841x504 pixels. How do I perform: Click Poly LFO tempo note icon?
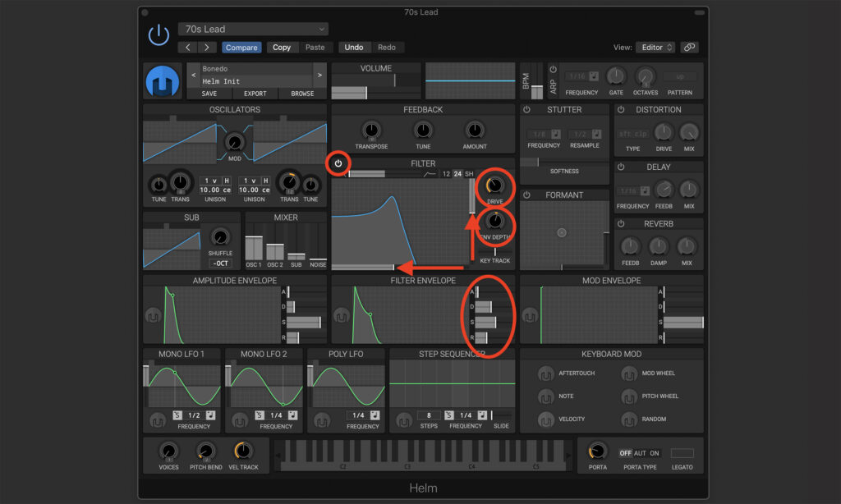coord(375,415)
